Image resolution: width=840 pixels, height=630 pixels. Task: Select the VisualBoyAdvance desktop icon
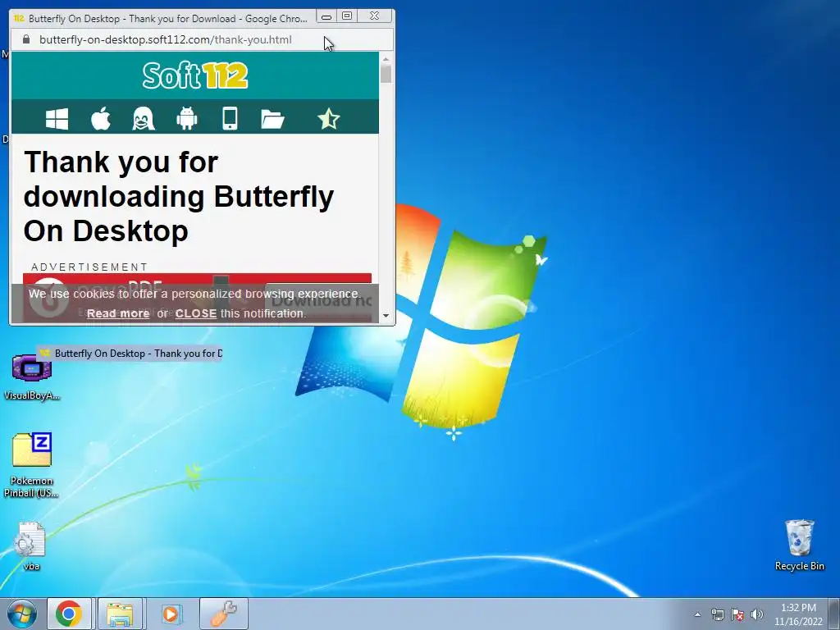(x=32, y=377)
